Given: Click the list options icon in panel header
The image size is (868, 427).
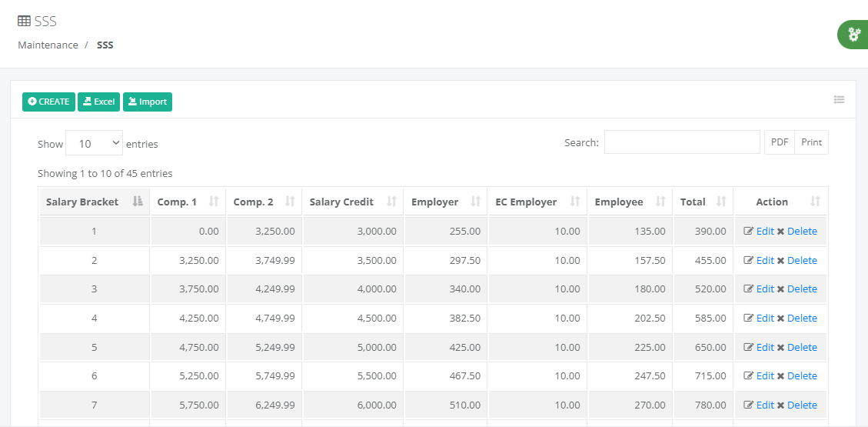Looking at the screenshot, I should (x=840, y=100).
